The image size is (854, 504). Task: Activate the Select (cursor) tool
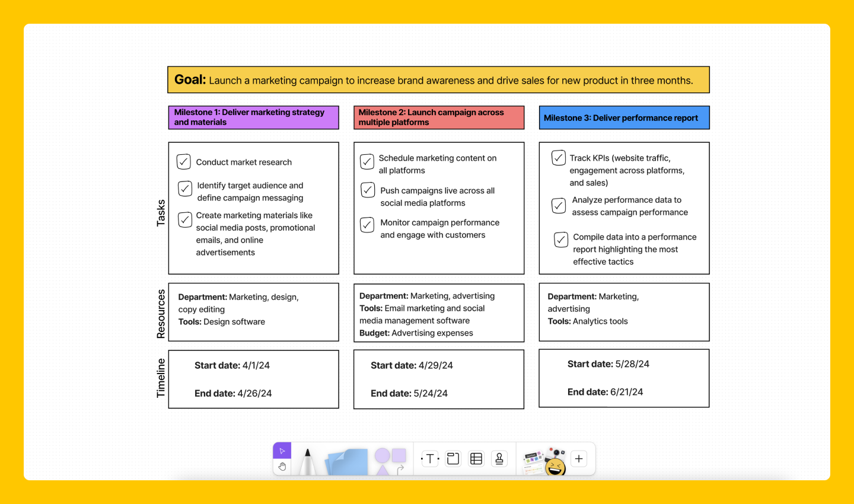click(x=282, y=451)
